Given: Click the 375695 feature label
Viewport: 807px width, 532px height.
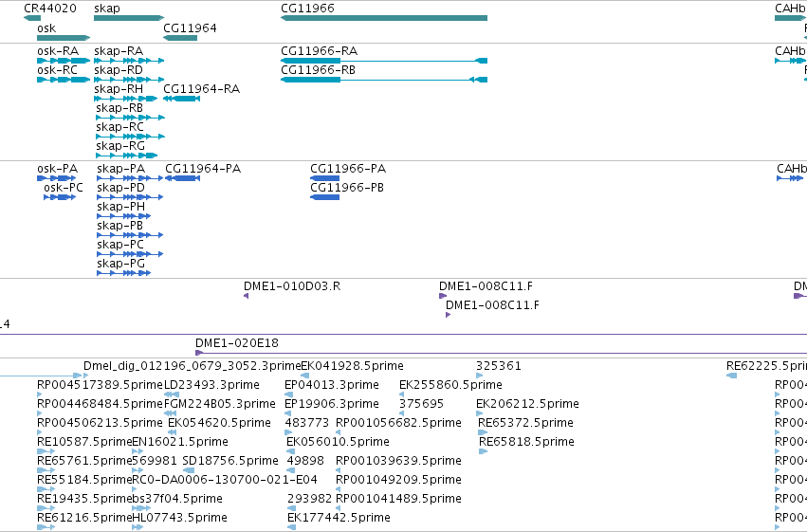Looking at the screenshot, I should (x=421, y=404).
